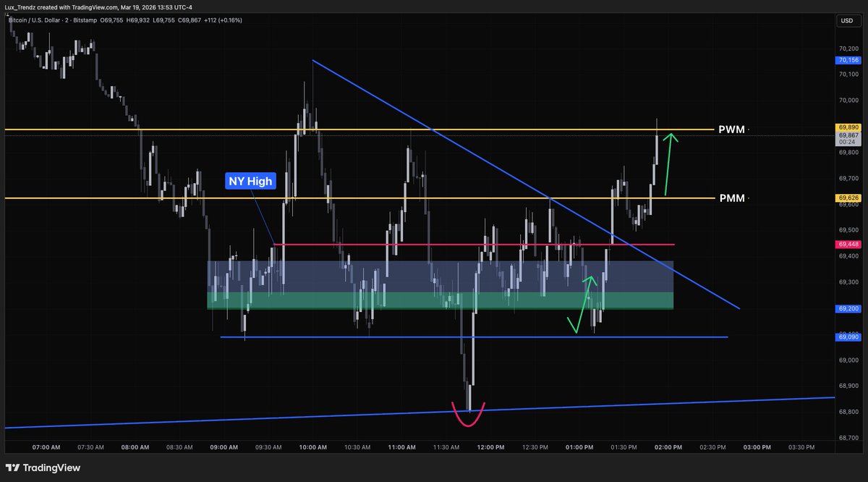Click the 03:30 PM time axis label
The width and height of the screenshot is (868, 482).
coord(801,447)
